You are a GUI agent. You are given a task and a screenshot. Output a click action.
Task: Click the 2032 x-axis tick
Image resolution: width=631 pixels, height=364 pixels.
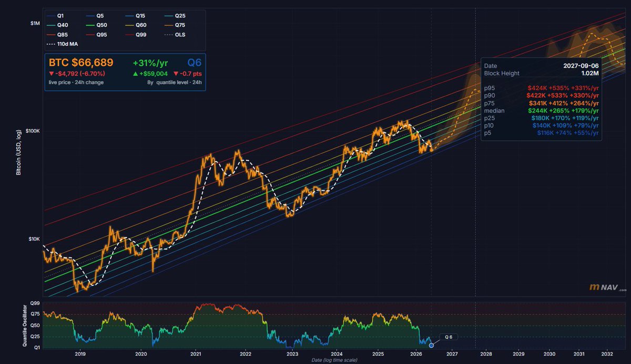(x=607, y=355)
